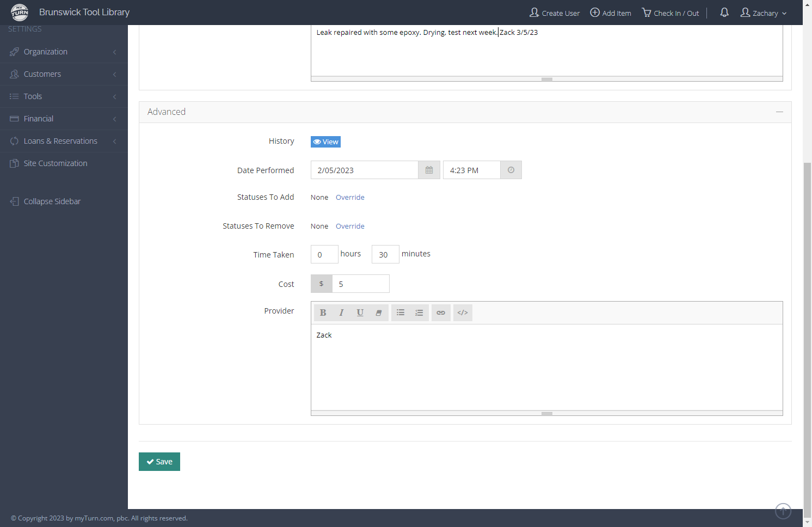The image size is (812, 527).
Task: Click scroll-to-top arrow icon
Action: (x=783, y=511)
